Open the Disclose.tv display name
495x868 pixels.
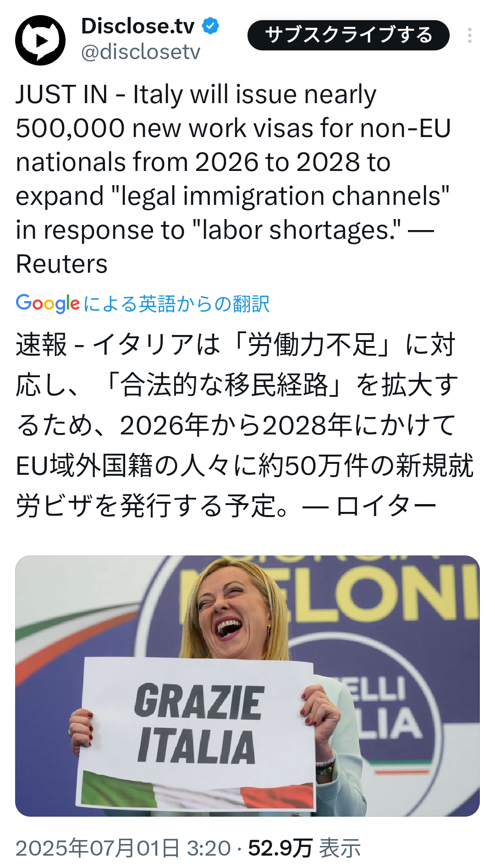(138, 26)
